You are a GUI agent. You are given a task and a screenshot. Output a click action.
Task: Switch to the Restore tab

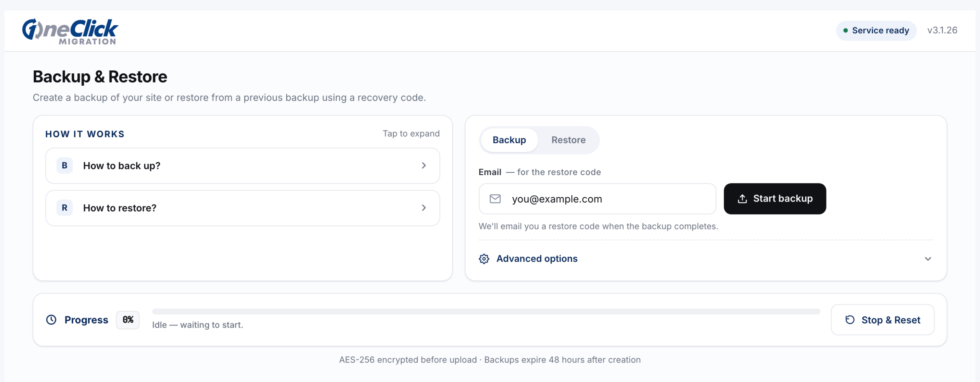coord(568,140)
